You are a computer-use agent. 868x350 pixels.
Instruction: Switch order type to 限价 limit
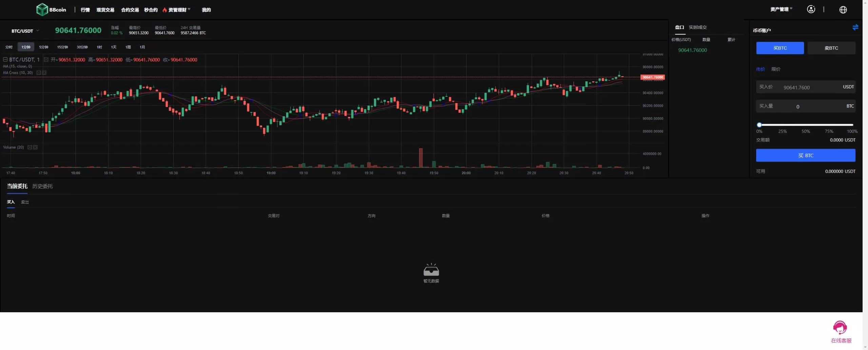(x=776, y=69)
